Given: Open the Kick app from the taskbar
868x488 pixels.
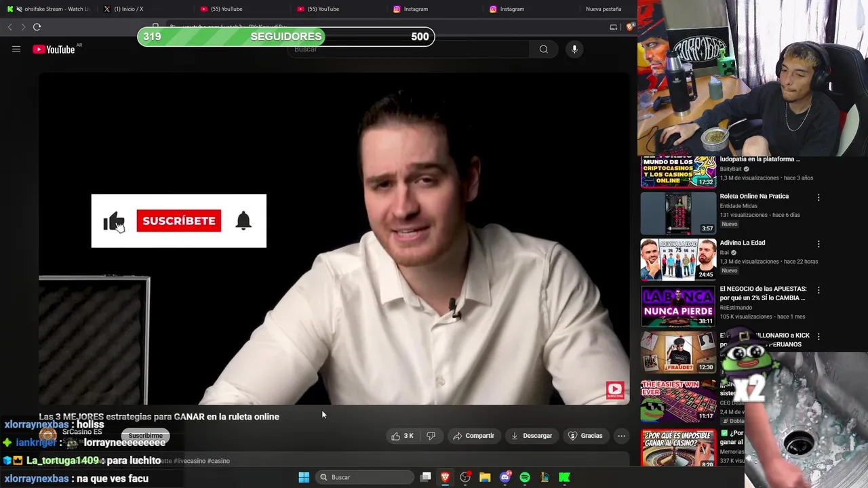Looking at the screenshot, I should (564, 477).
